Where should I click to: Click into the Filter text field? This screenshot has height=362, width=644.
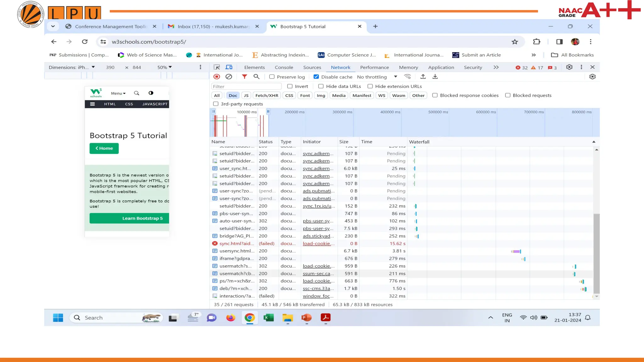pos(246,86)
